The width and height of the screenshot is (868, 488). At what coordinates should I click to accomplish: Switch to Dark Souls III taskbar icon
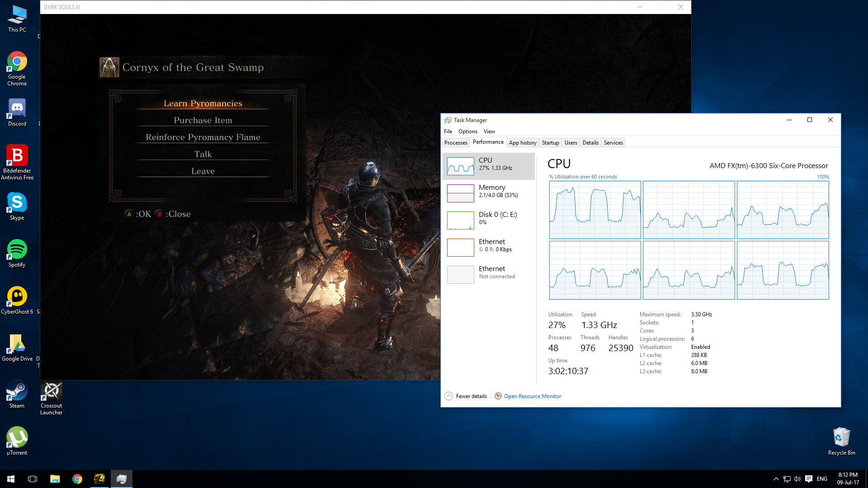click(x=99, y=479)
